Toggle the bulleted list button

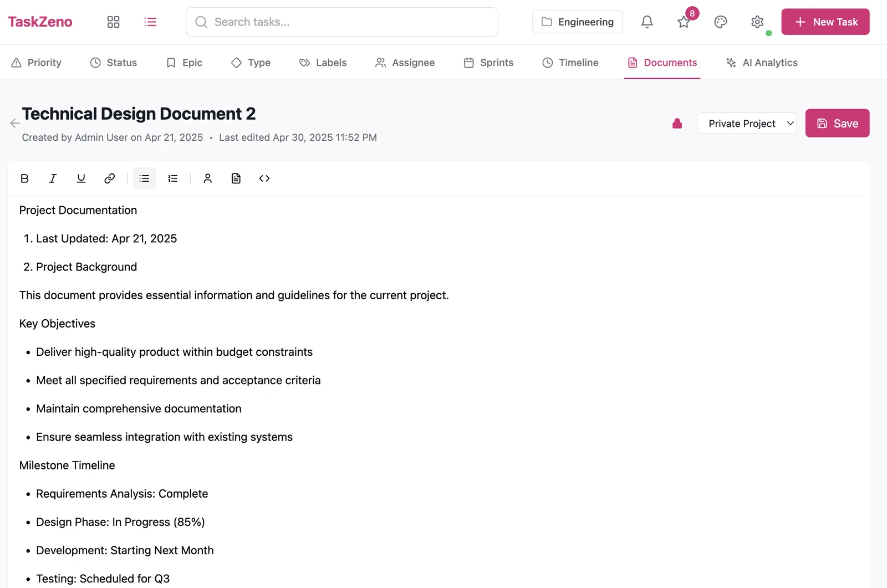[145, 178]
